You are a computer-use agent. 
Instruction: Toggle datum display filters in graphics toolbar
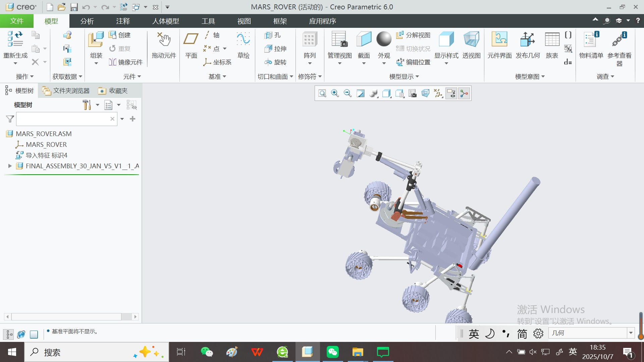(x=438, y=94)
